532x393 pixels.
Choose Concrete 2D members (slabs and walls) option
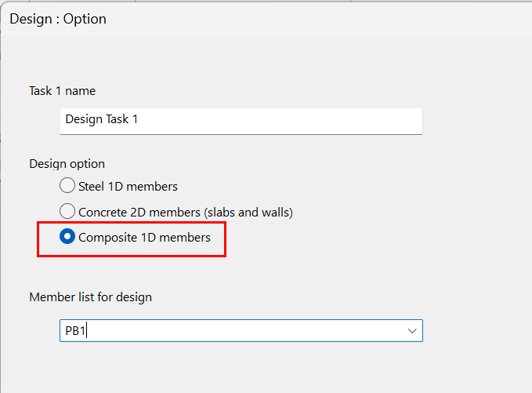tap(68, 212)
